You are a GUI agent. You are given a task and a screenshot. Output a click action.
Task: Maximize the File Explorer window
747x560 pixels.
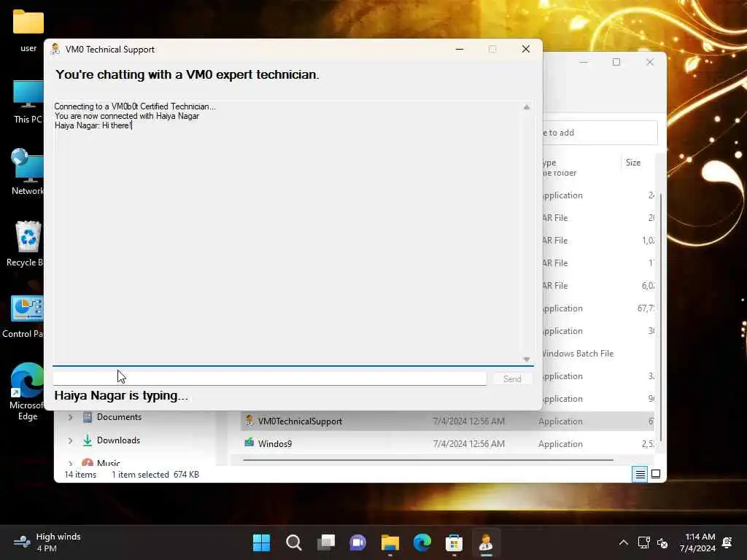(616, 62)
